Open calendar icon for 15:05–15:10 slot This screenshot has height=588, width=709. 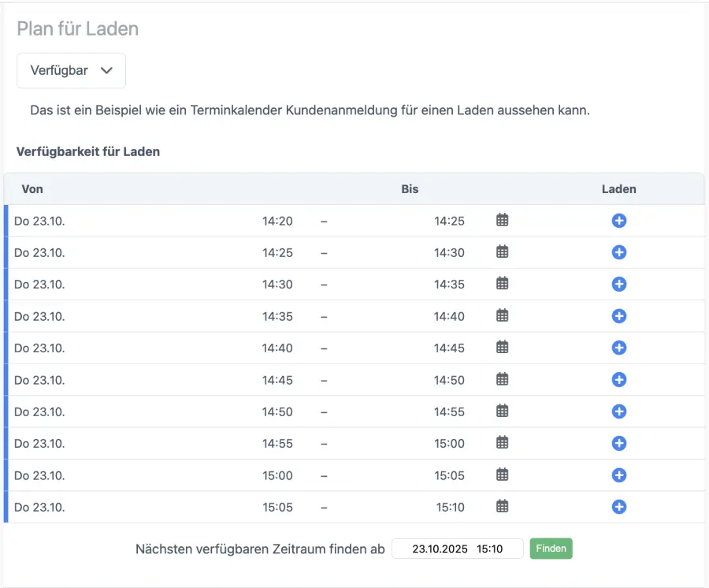(503, 507)
